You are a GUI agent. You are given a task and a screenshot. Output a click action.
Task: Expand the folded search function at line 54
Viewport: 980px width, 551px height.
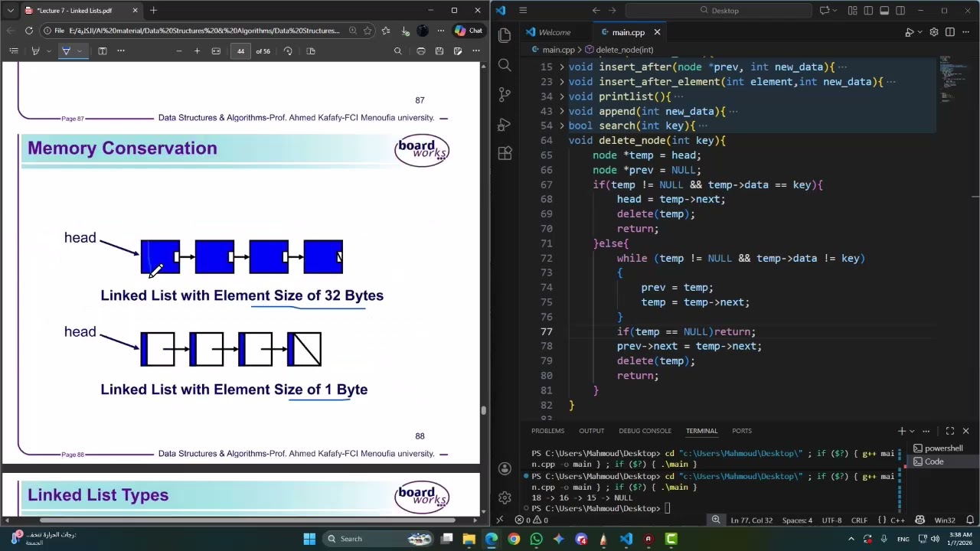[562, 126]
